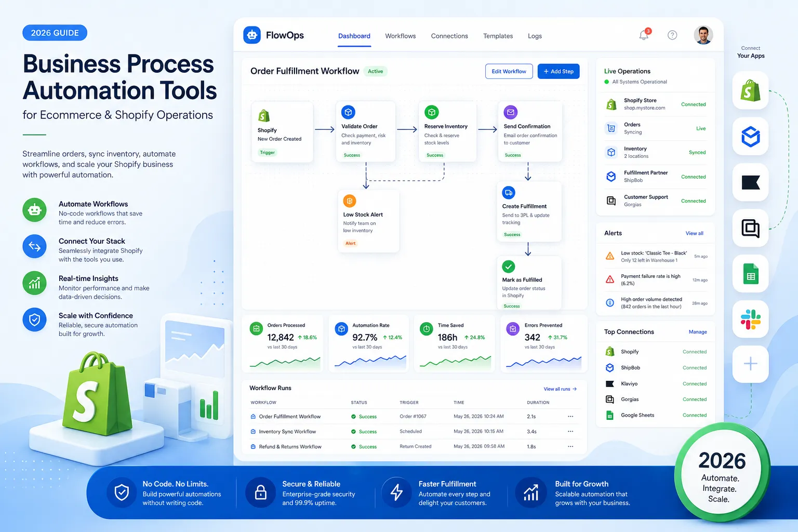Select the Validate Order step icon
The width and height of the screenshot is (798, 532).
pos(348,112)
